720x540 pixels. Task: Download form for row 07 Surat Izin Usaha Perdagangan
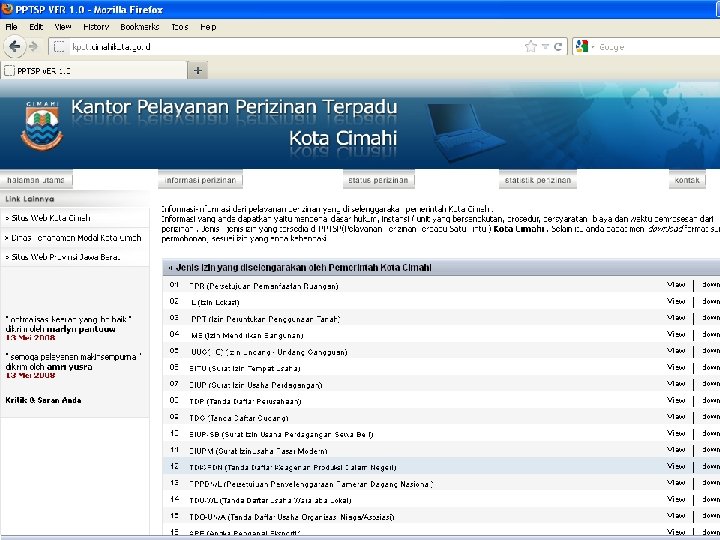click(711, 384)
